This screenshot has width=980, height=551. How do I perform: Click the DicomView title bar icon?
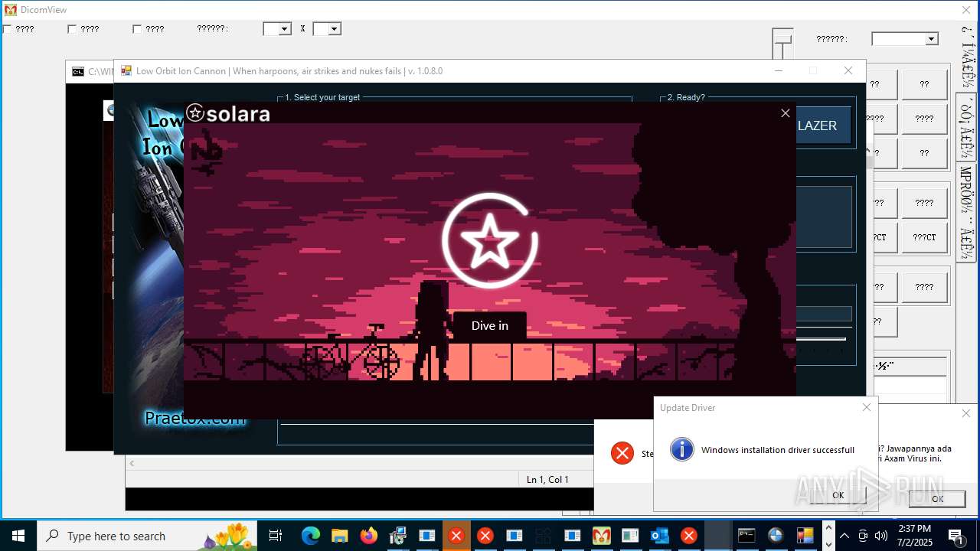click(11, 10)
